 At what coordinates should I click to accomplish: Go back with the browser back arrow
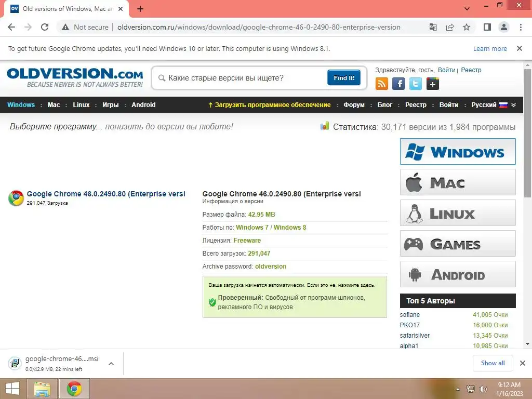click(x=11, y=27)
